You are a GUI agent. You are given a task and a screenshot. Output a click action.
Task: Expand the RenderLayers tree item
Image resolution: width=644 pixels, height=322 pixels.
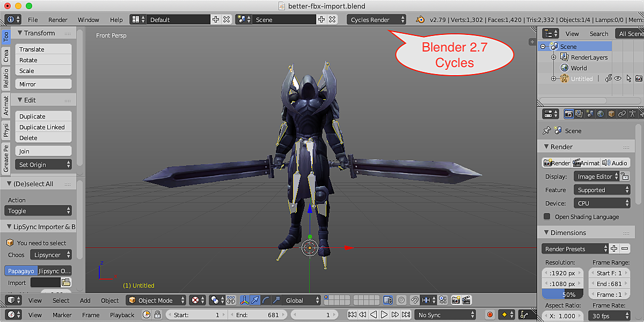pyautogui.click(x=553, y=57)
